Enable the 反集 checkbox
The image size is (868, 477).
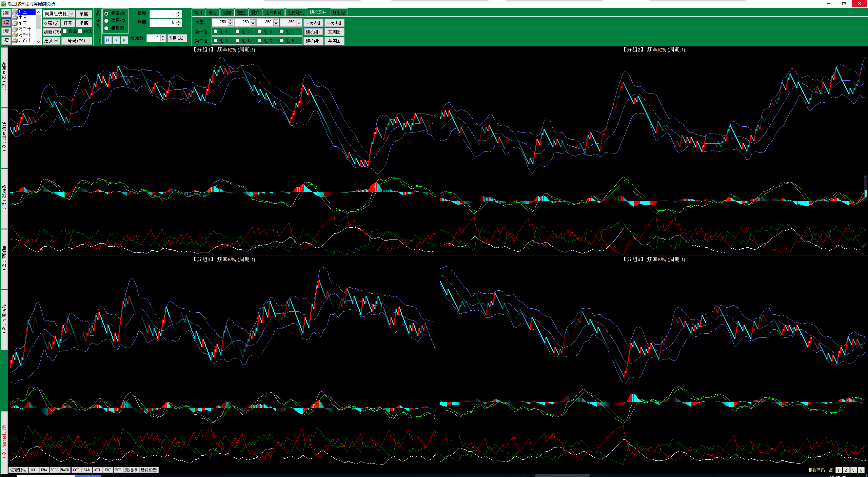[65, 31]
